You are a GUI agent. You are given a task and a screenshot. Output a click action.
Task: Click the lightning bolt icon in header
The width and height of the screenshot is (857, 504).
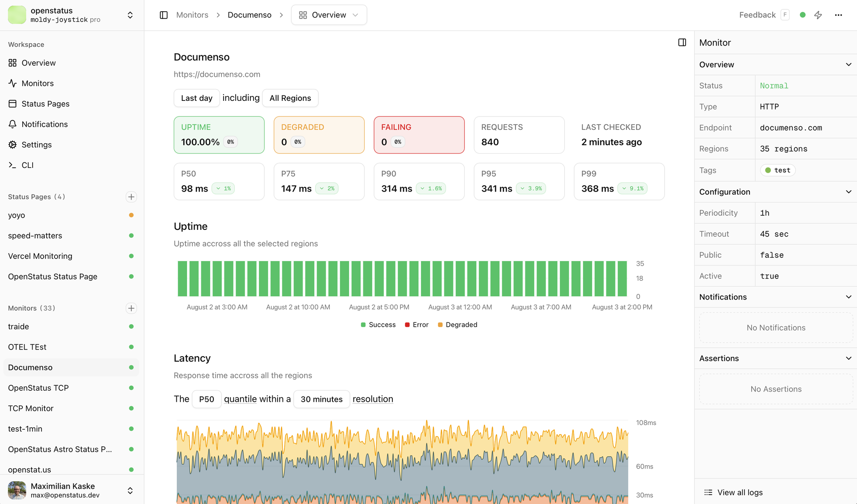point(818,15)
